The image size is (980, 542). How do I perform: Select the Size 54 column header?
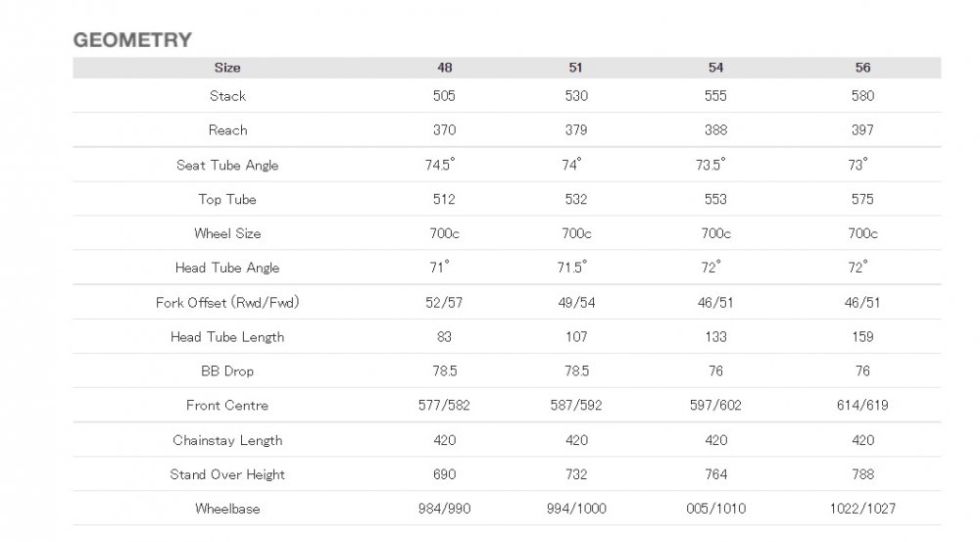(x=715, y=68)
